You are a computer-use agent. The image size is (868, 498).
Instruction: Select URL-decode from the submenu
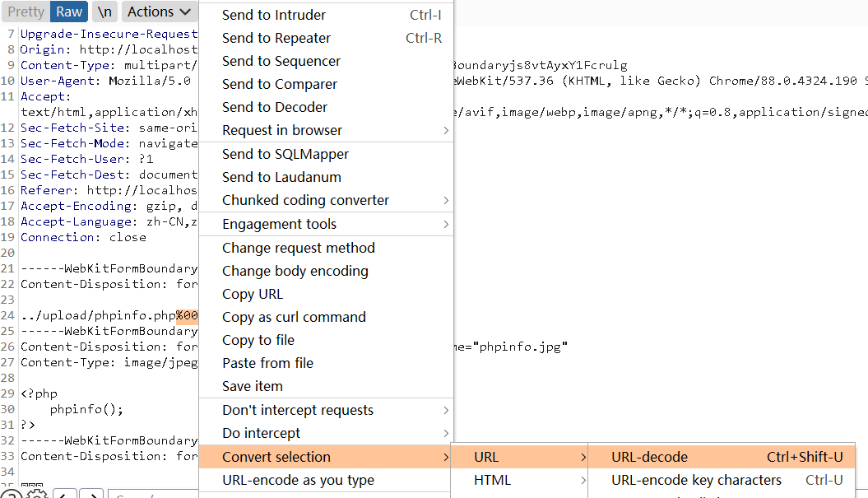pyautogui.click(x=649, y=457)
